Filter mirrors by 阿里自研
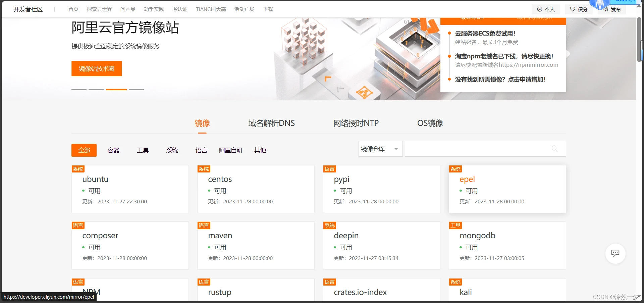 [x=231, y=150]
